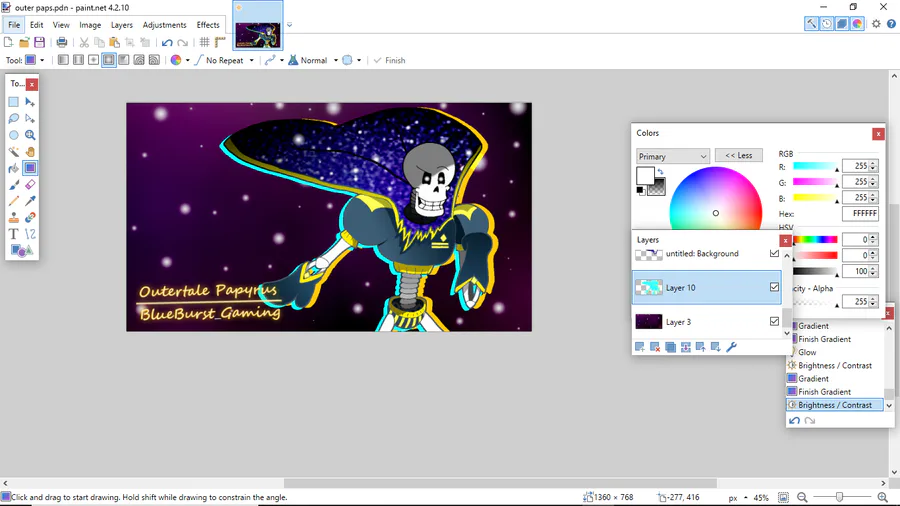Select the Gradient tool in Tools panel
The width and height of the screenshot is (900, 506).
[x=30, y=168]
